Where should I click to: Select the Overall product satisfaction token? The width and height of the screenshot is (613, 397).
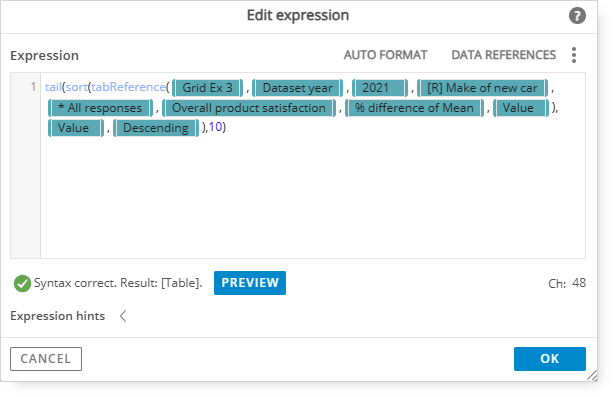tap(249, 108)
